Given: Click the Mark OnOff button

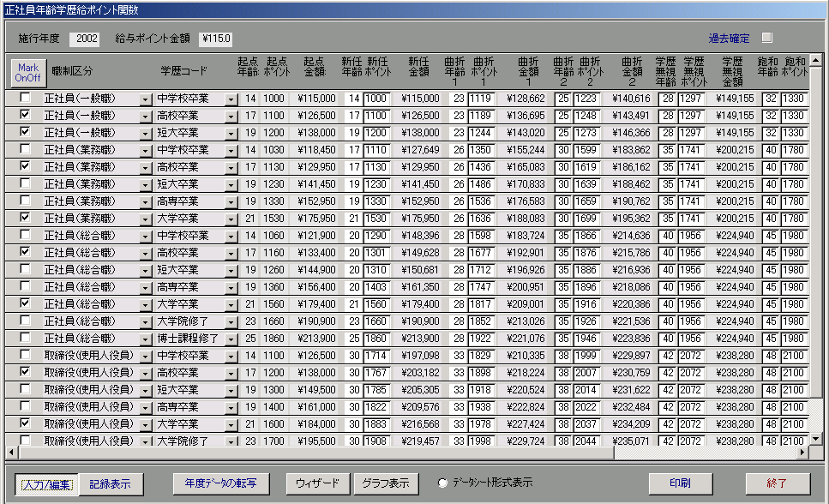Looking at the screenshot, I should 28,73.
